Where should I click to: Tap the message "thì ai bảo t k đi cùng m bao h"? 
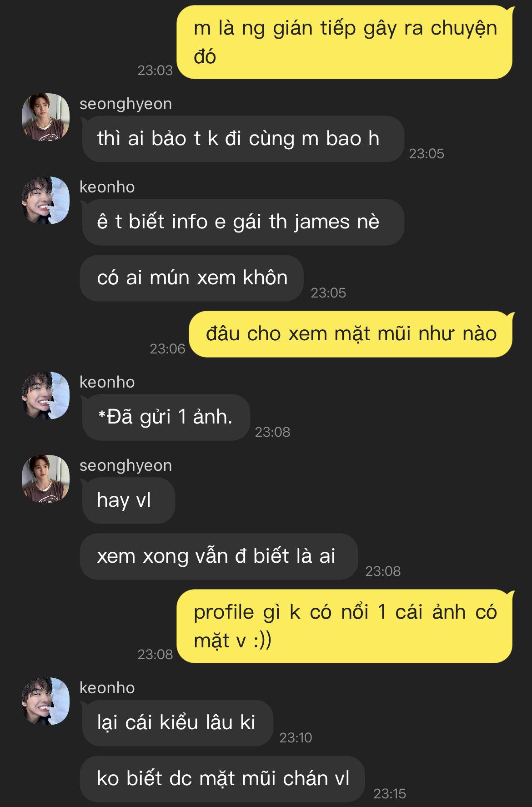tap(243, 139)
